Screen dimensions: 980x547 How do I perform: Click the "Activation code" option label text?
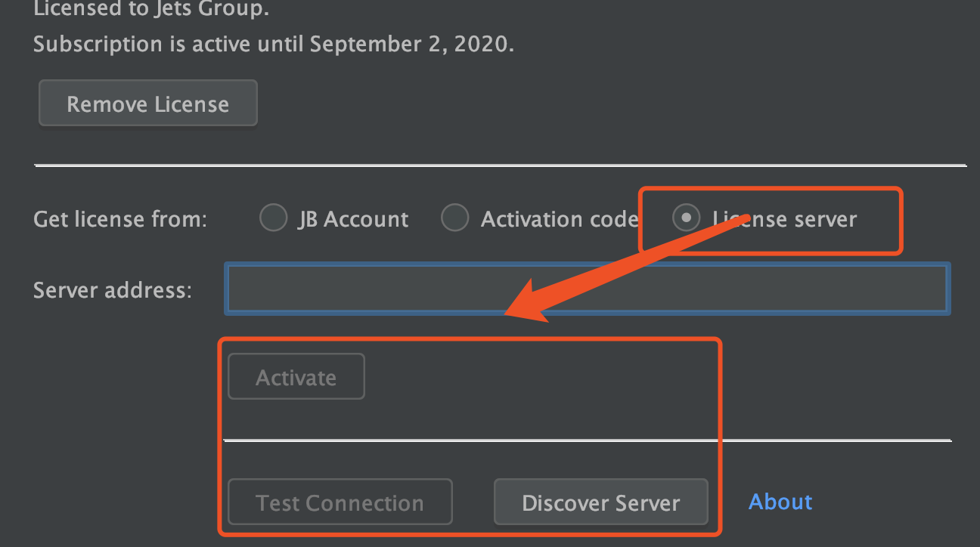pyautogui.click(x=560, y=219)
